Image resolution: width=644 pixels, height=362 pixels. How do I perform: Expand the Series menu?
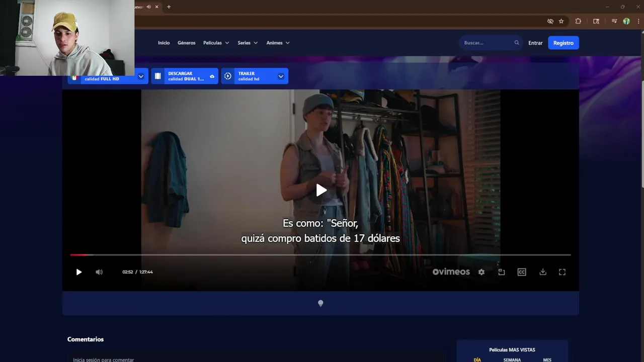(248, 43)
